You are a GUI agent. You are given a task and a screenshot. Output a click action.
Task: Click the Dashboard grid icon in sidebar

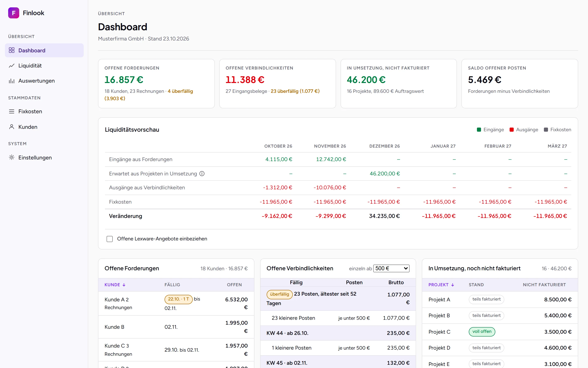[x=11, y=50]
